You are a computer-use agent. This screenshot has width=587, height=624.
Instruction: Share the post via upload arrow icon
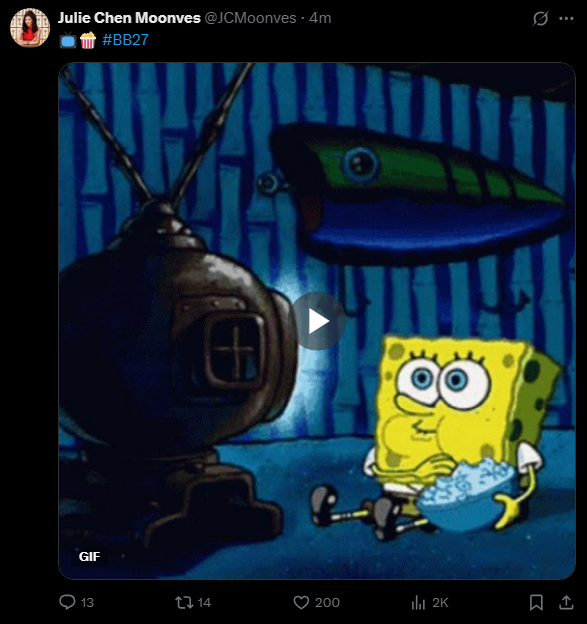coord(566,603)
